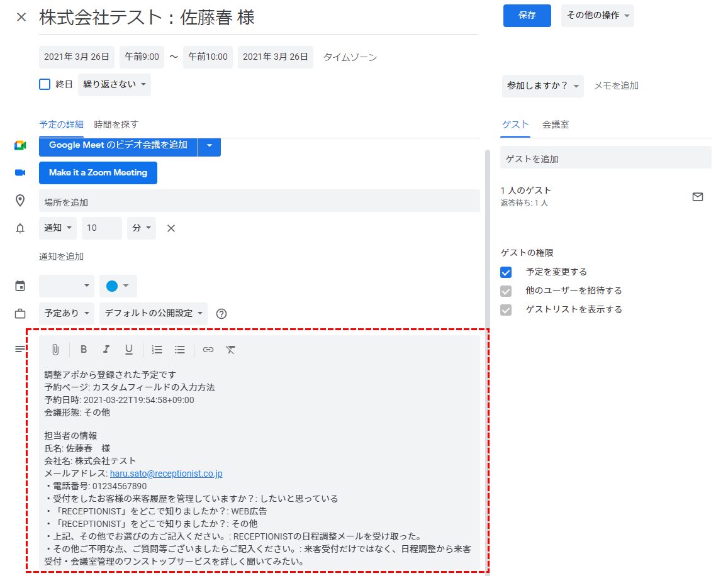Screen dimensions: 728x576
Task: Toggle the 他のユーザーを招待する checkbox
Action: pos(506,291)
